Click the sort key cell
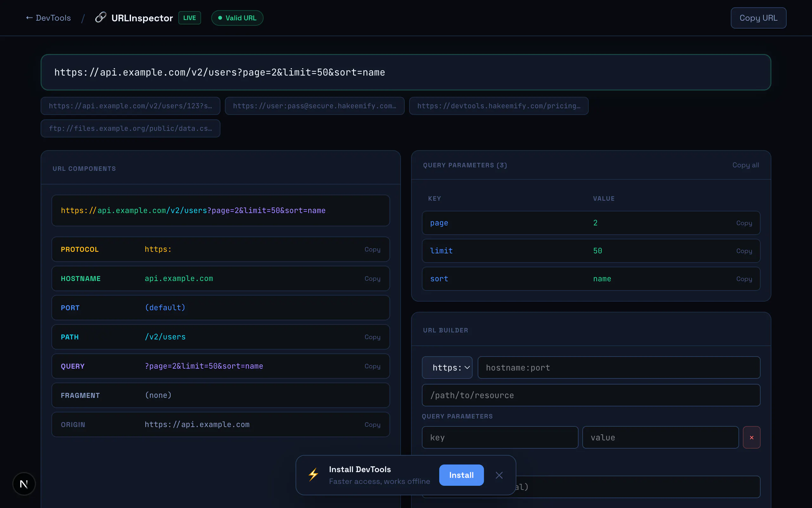812x508 pixels. click(439, 278)
